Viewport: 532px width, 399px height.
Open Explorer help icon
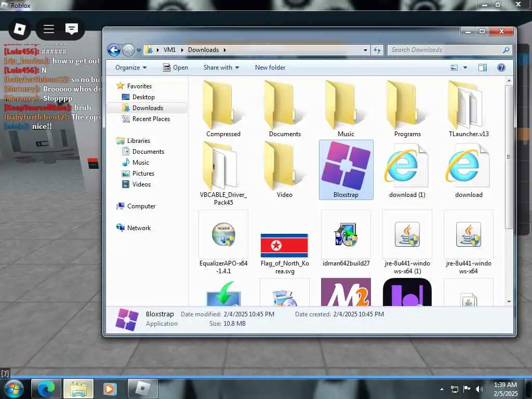[x=501, y=68]
